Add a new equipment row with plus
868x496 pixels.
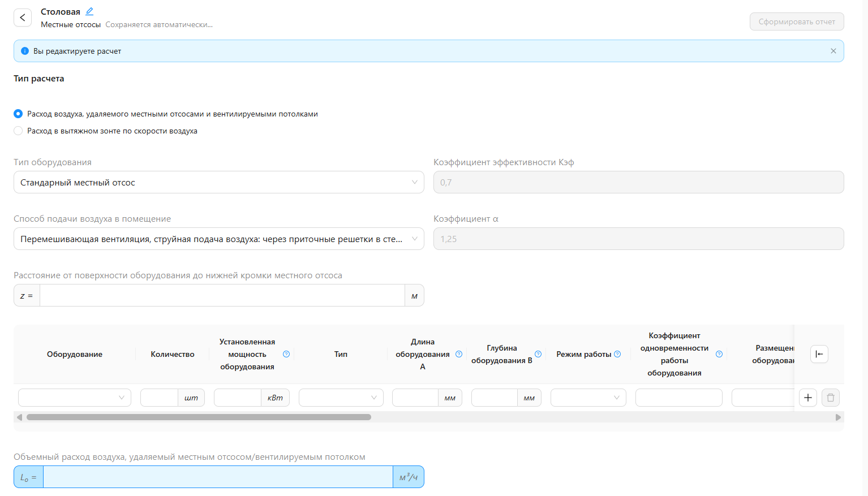click(x=807, y=398)
